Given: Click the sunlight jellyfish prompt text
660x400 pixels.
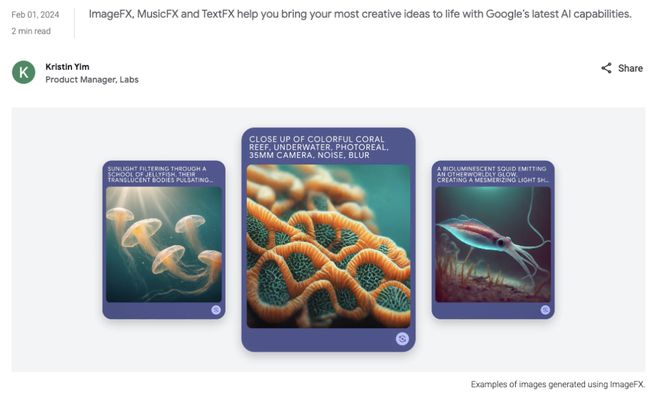Looking at the screenshot, I should 160,174.
